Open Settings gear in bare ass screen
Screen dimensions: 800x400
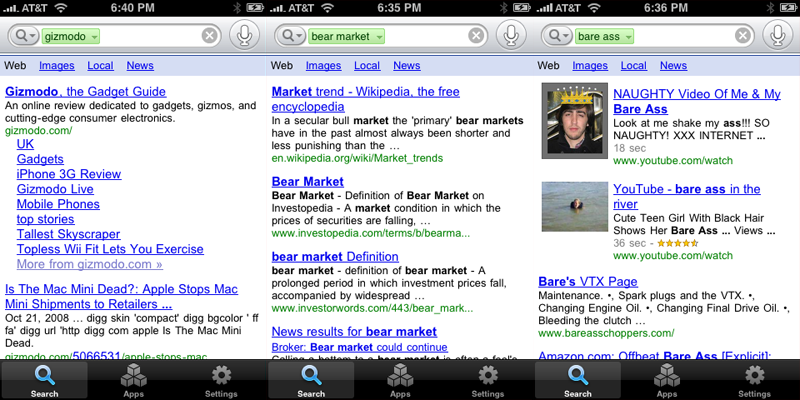(755, 381)
